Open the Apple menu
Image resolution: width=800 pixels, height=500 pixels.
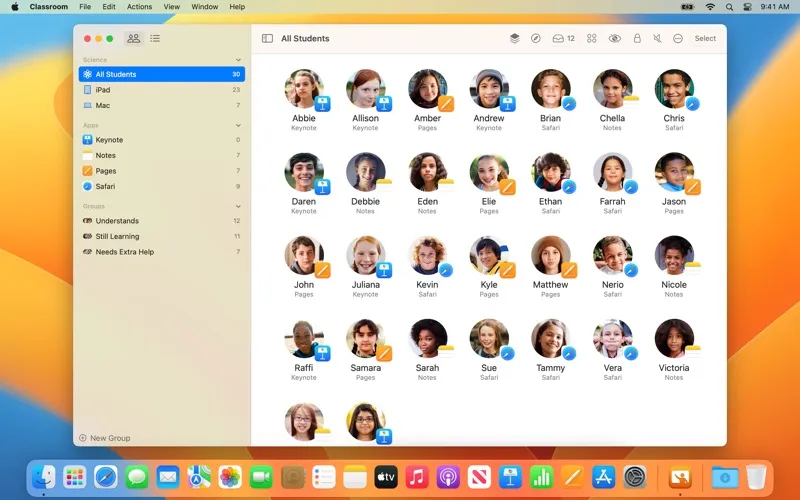click(x=15, y=7)
